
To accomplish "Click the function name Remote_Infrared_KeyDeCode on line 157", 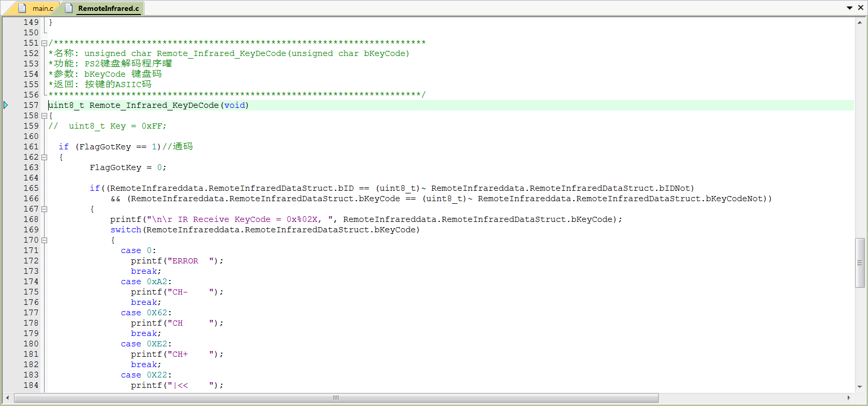I will 154,105.
